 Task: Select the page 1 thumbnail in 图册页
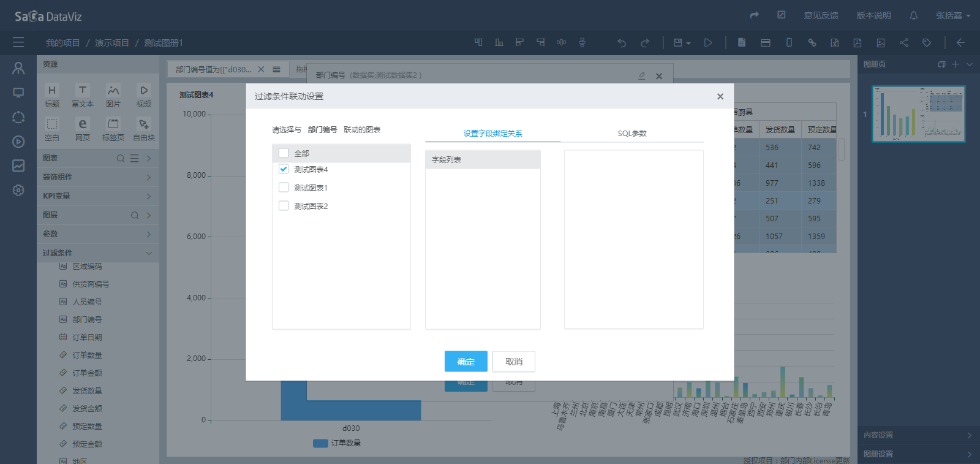[919, 114]
